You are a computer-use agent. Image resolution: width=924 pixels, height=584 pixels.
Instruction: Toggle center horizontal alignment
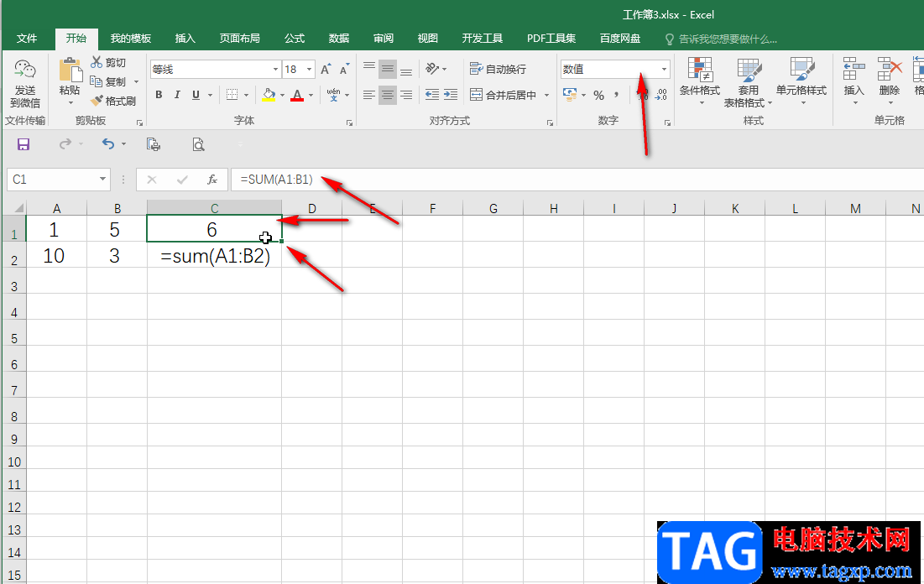click(387, 94)
